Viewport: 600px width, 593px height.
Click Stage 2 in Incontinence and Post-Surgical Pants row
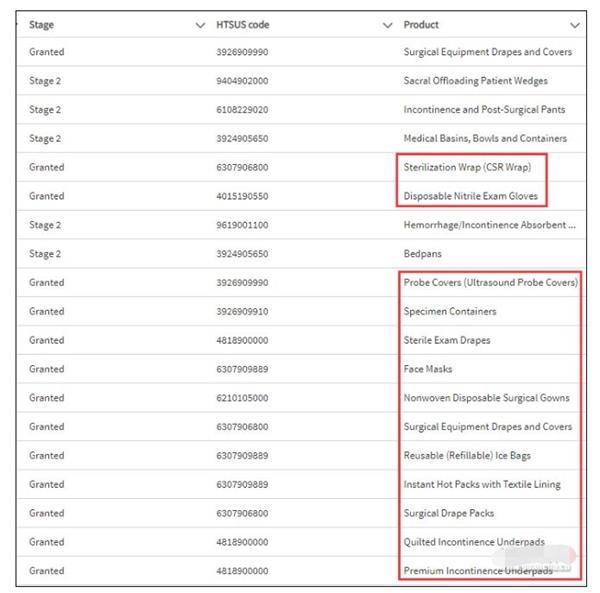pyautogui.click(x=45, y=110)
